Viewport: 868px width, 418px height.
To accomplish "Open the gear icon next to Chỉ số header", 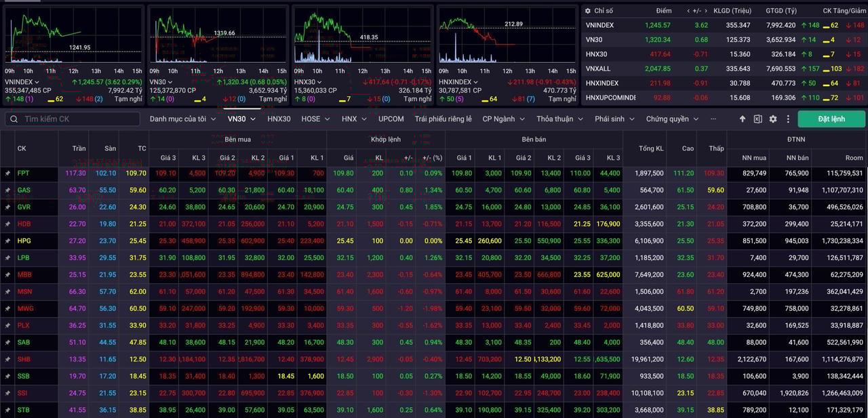I will point(587,10).
